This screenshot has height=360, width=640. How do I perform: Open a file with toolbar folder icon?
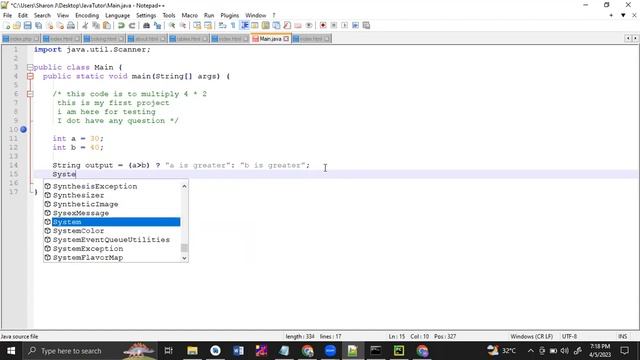coord(17,25)
